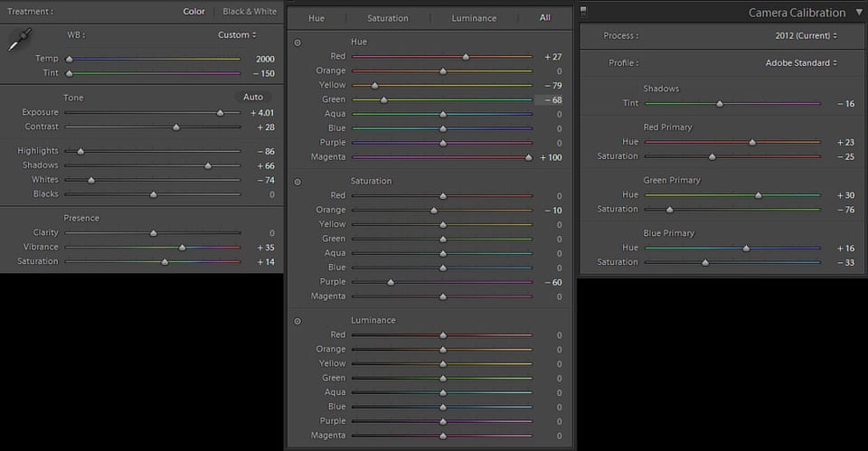868x451 pixels.
Task: Click the Green Primary Saturation value -76
Action: click(x=846, y=210)
